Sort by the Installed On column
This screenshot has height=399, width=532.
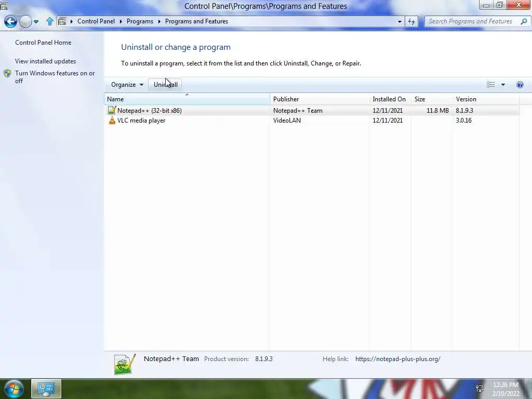390,99
